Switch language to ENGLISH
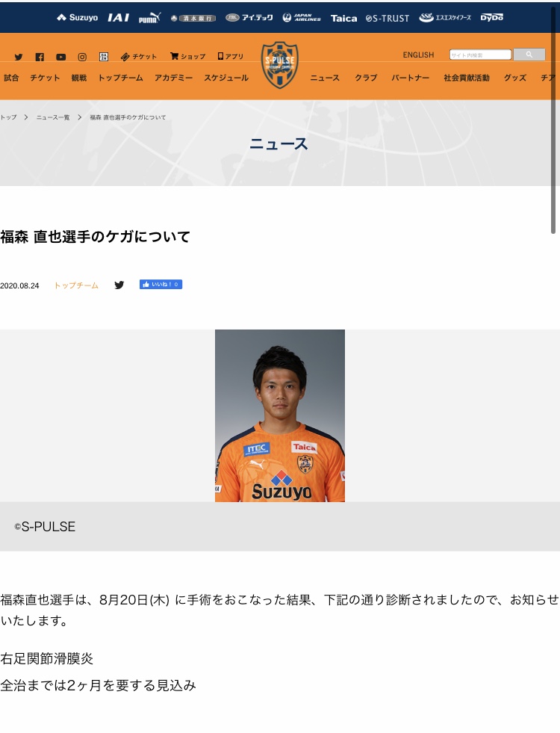The width and height of the screenshot is (560, 733). coord(418,55)
